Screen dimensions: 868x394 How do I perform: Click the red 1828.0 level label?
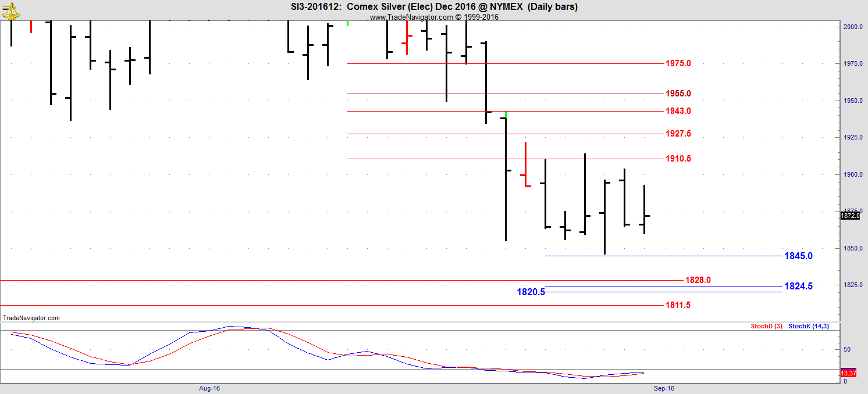point(698,280)
